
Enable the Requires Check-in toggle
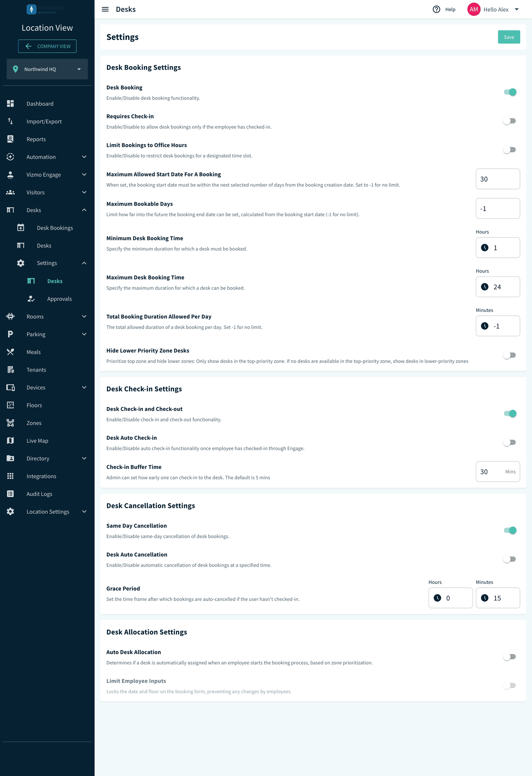[510, 121]
